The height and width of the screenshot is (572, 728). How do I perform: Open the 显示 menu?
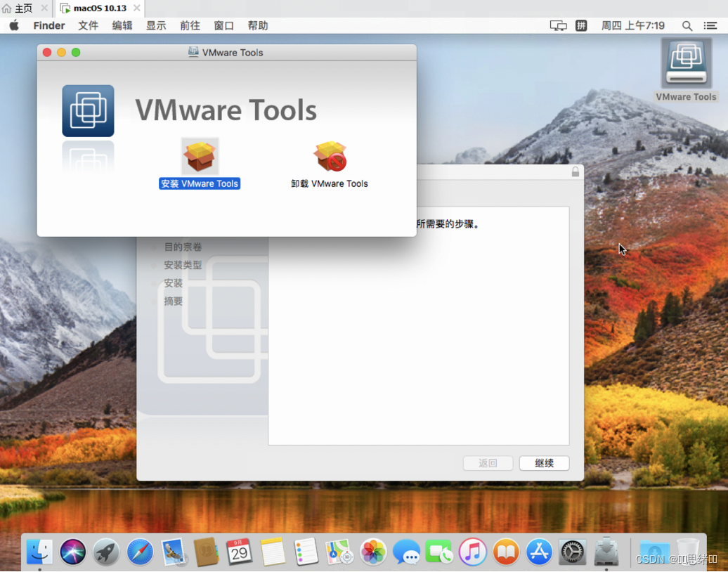pos(156,25)
